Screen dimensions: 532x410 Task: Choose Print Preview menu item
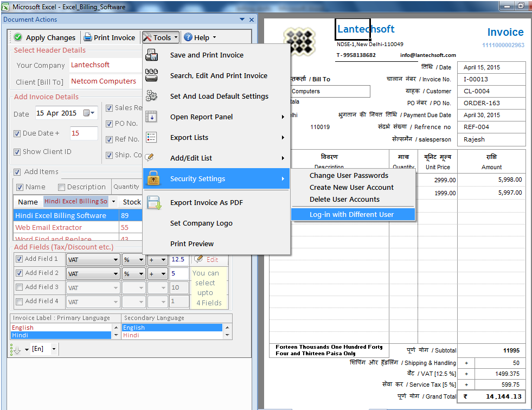[191, 244]
